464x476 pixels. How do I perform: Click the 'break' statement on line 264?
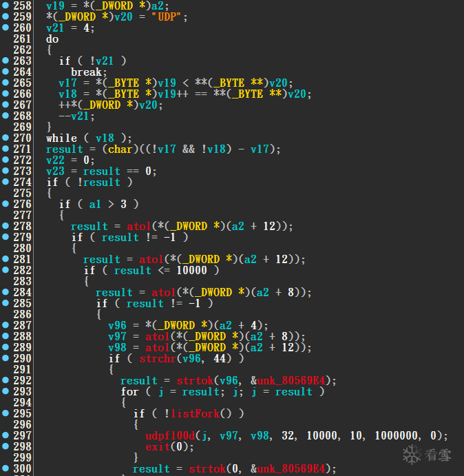click(86, 72)
